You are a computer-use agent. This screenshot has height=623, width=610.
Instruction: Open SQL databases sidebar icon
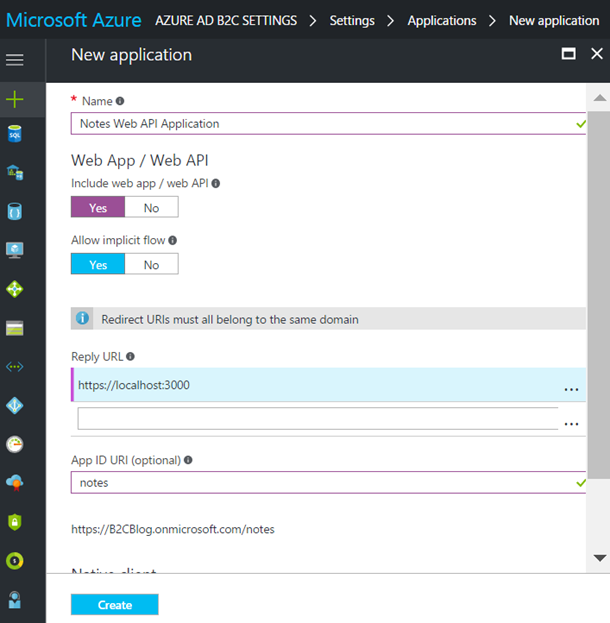[15, 134]
